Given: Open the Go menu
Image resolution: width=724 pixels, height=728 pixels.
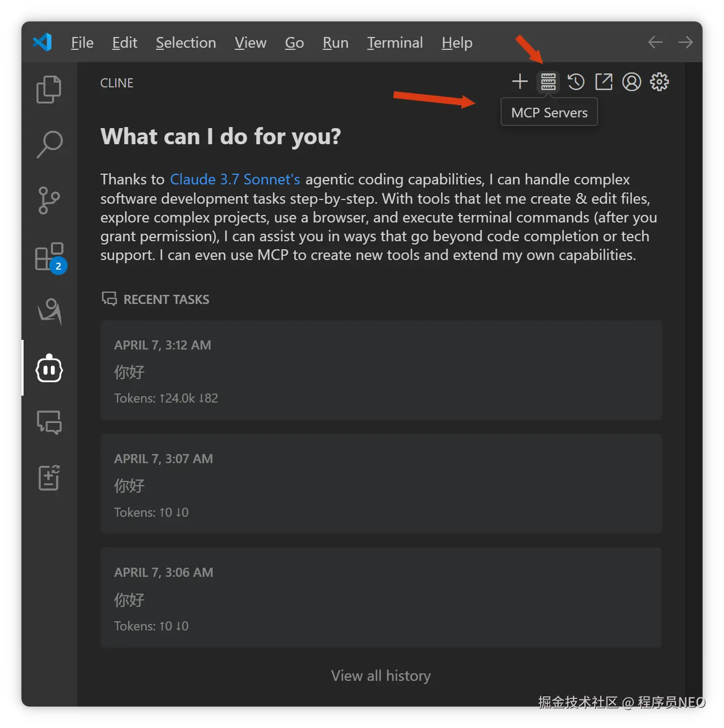Looking at the screenshot, I should [x=294, y=43].
